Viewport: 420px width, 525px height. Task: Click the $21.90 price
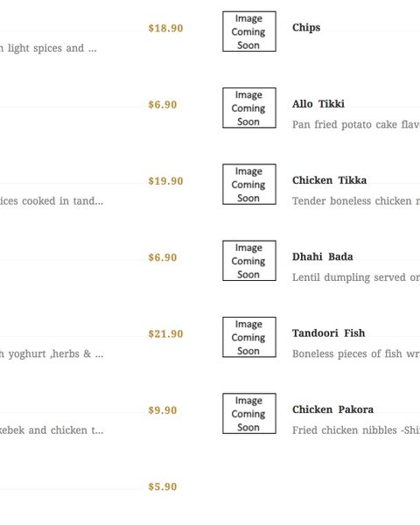tap(165, 334)
